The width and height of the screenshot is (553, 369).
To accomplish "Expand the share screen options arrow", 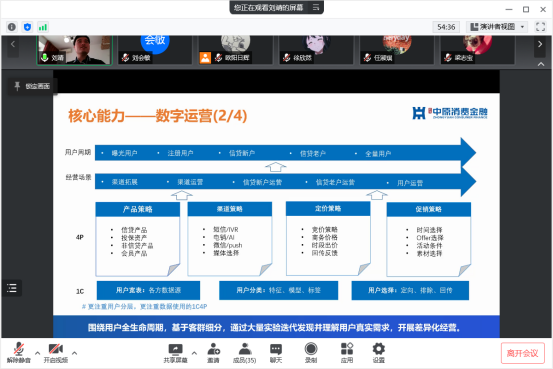I will [x=194, y=353].
